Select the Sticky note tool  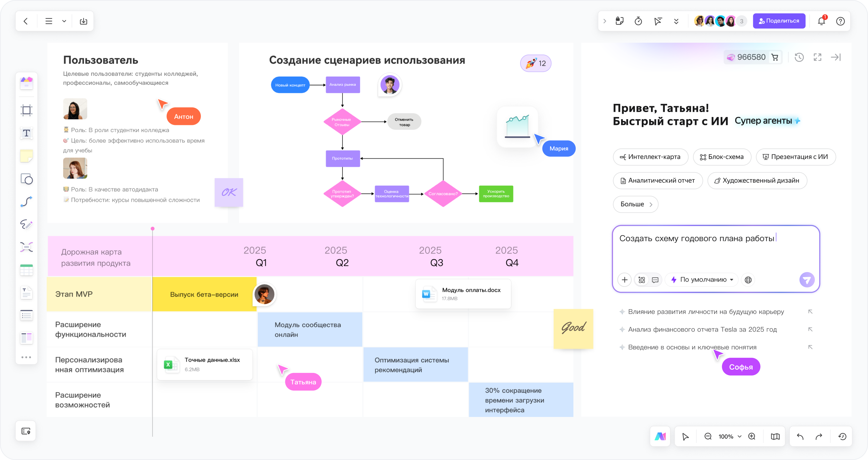pyautogui.click(x=26, y=156)
